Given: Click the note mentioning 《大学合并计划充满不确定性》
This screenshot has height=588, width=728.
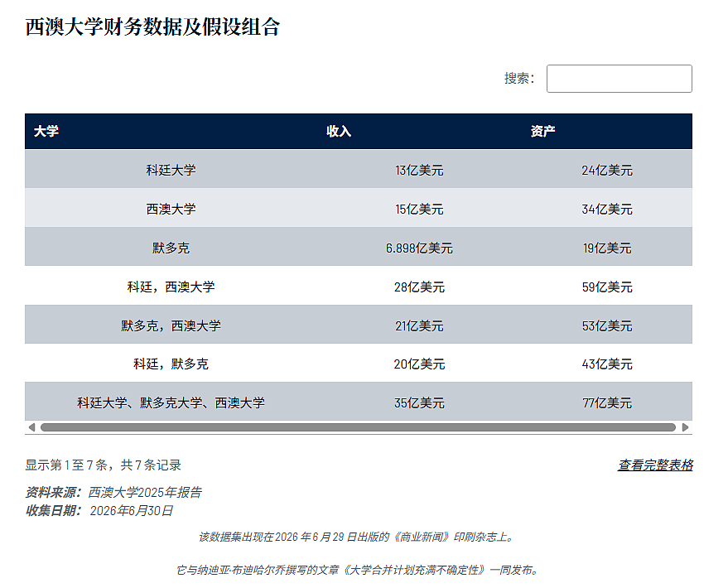Looking at the screenshot, I should coord(357,570).
